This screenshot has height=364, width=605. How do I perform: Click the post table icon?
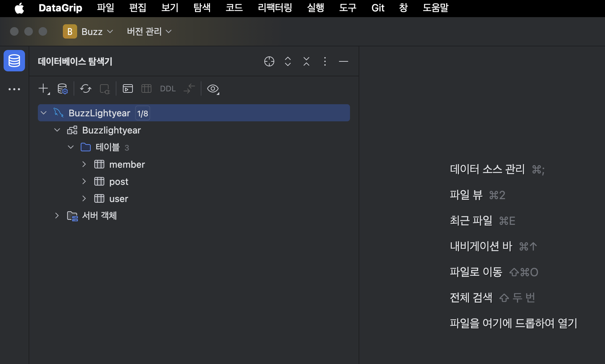pos(99,181)
